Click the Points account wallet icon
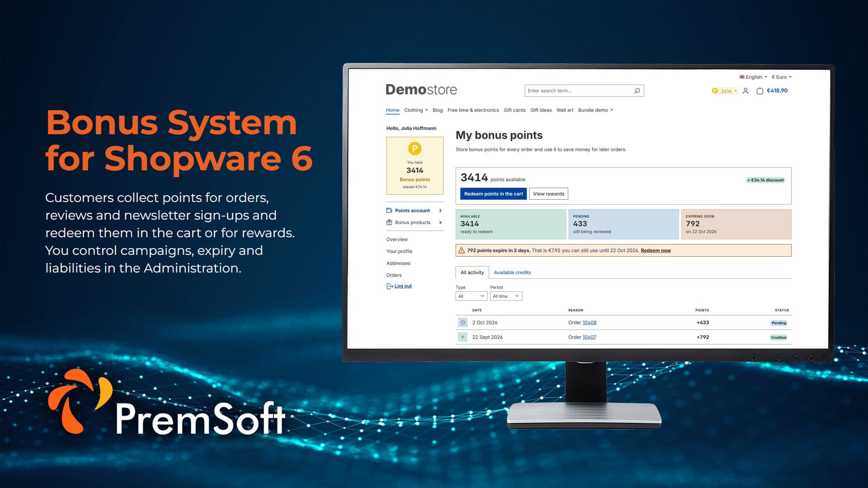 tap(389, 211)
